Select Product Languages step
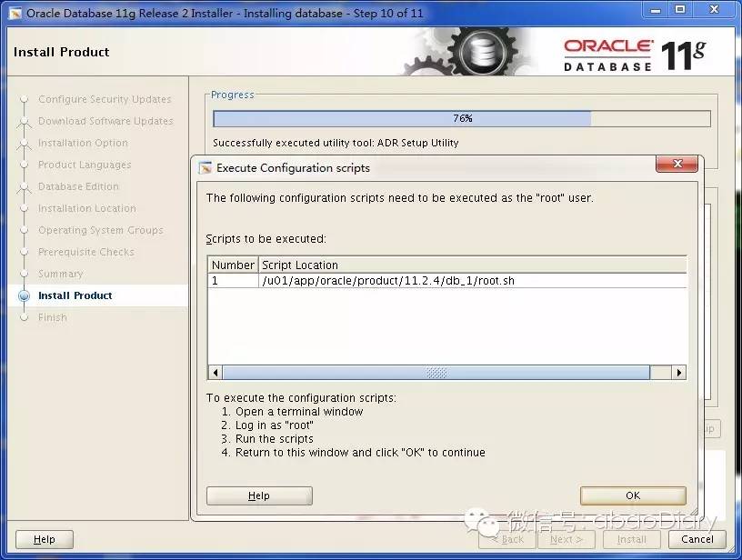The width and height of the screenshot is (742, 560). click(85, 165)
